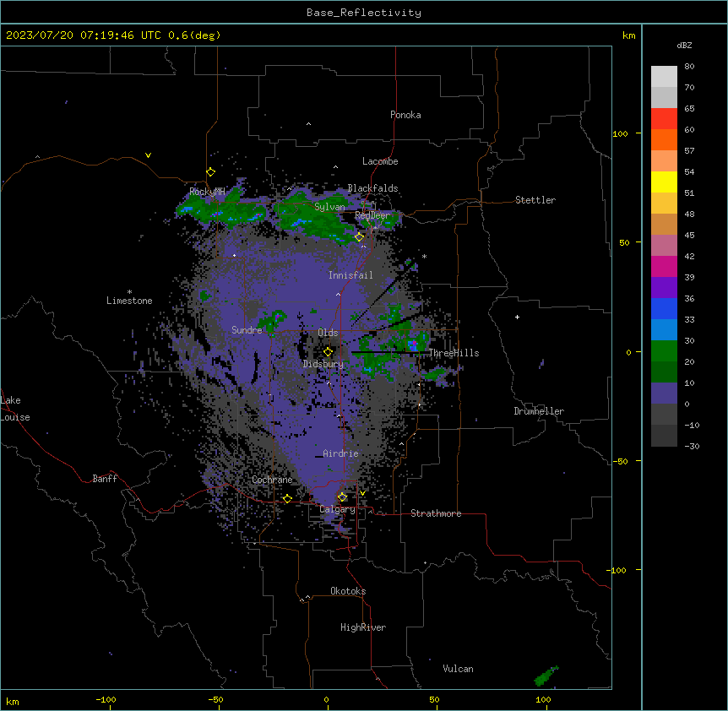The image size is (728, 711).
Task: Select the red swatch in dBZ legend
Action: pyautogui.click(x=664, y=119)
